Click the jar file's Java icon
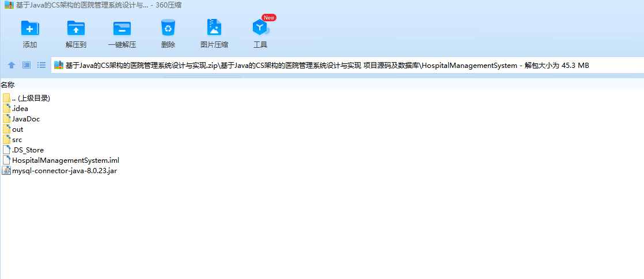644x279 pixels. [6, 170]
